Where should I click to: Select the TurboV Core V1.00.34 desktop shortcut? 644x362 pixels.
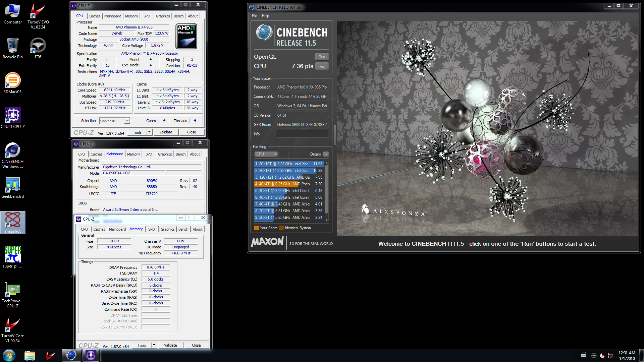[x=13, y=330]
